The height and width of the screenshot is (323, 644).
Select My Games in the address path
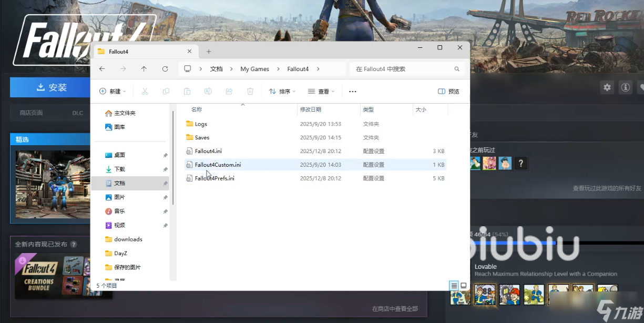pos(254,69)
